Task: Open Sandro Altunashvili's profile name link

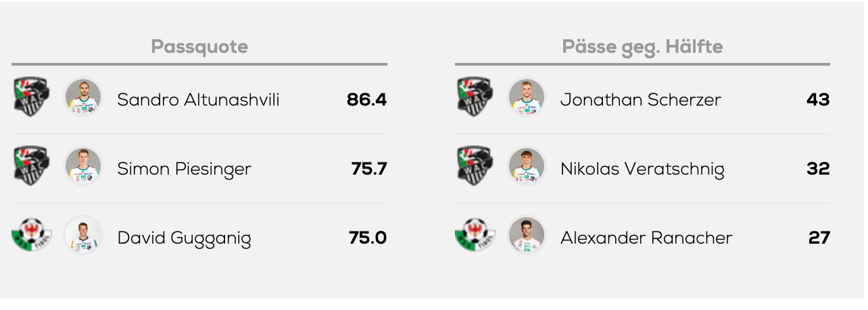Action: 199,99
